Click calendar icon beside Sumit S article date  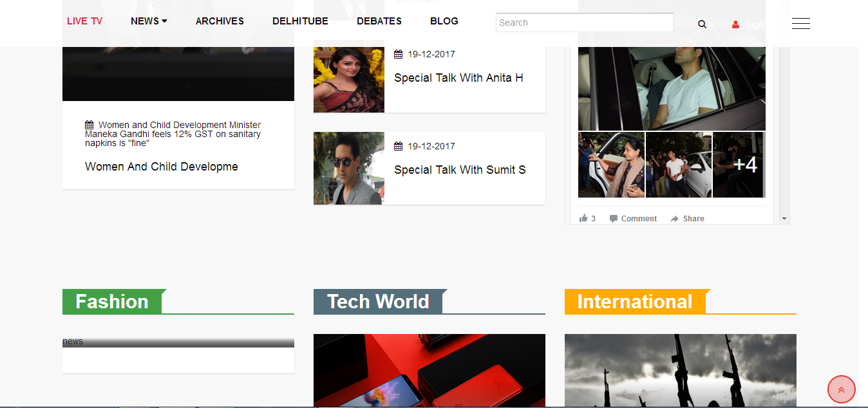pyautogui.click(x=399, y=146)
